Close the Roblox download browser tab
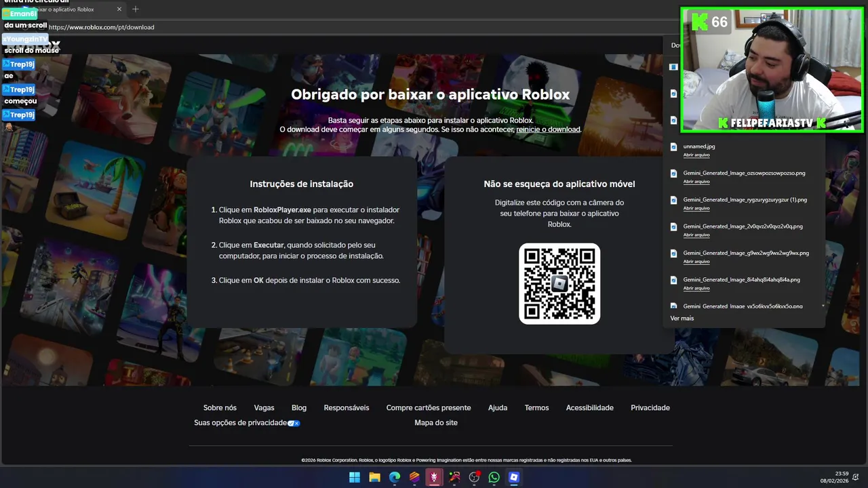Screen dimensions: 868x488 click(x=119, y=9)
